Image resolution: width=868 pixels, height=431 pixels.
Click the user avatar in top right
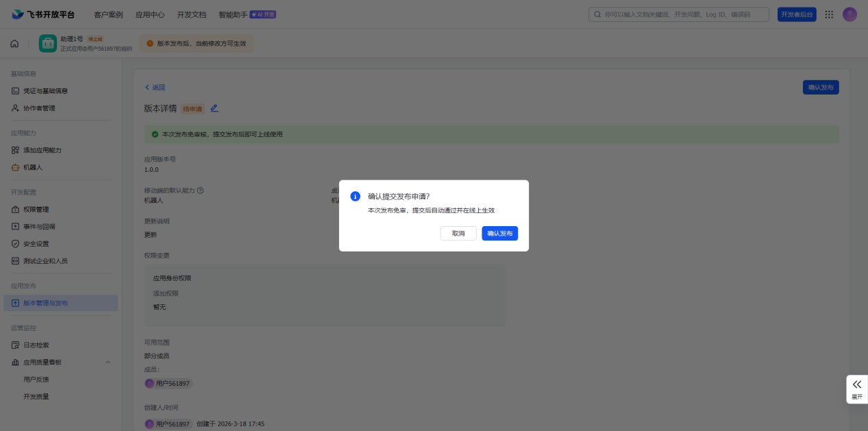point(850,14)
